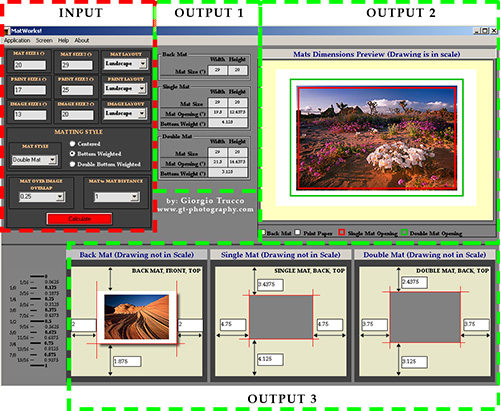Click the Back Mat sandstone thumbnail image
The image size is (500, 411).
pyautogui.click(x=137, y=317)
